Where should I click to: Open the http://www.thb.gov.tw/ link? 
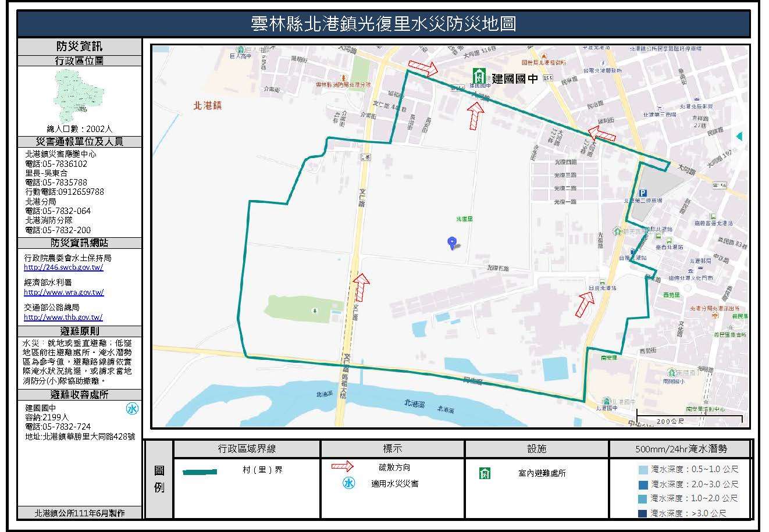click(x=63, y=317)
